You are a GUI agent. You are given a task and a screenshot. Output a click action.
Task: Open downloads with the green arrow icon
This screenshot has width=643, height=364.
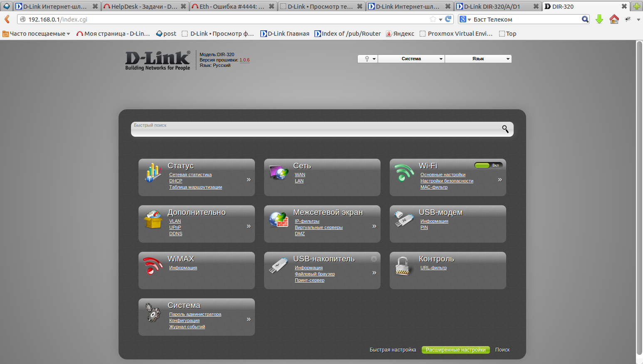599,19
